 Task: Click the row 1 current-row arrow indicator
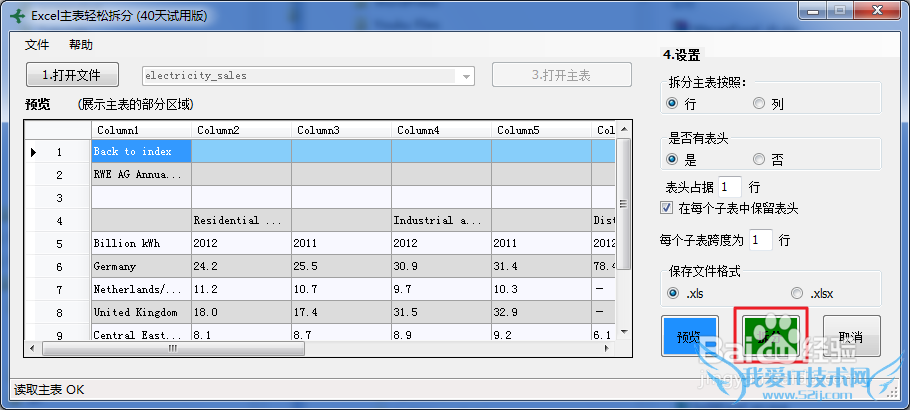(x=33, y=152)
